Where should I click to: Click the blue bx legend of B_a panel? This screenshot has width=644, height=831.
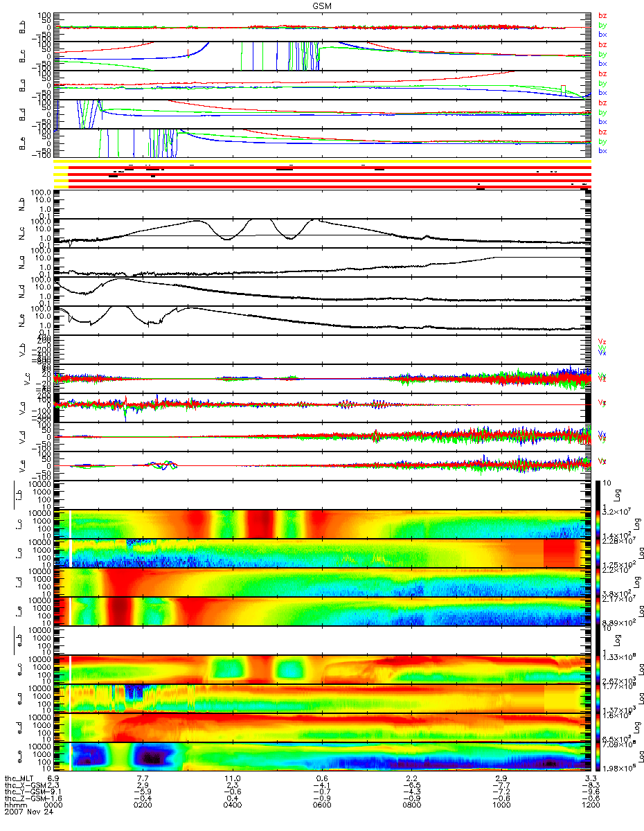click(602, 92)
